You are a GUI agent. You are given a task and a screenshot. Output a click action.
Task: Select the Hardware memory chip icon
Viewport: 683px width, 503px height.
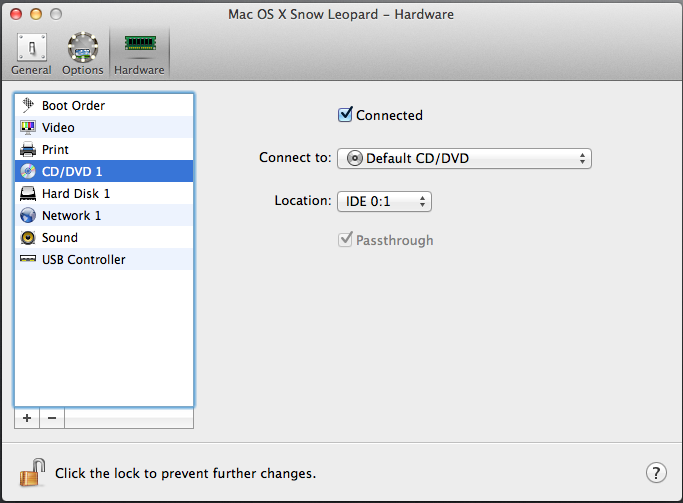pyautogui.click(x=140, y=44)
